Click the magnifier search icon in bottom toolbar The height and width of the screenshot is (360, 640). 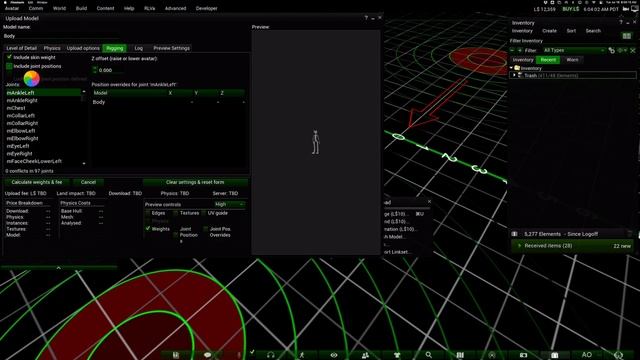[429, 355]
